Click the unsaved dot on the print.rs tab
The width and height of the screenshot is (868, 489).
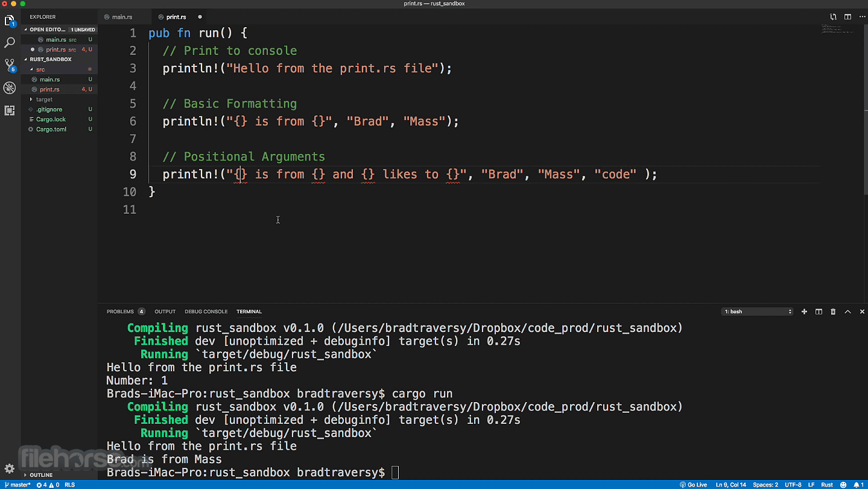tap(200, 17)
